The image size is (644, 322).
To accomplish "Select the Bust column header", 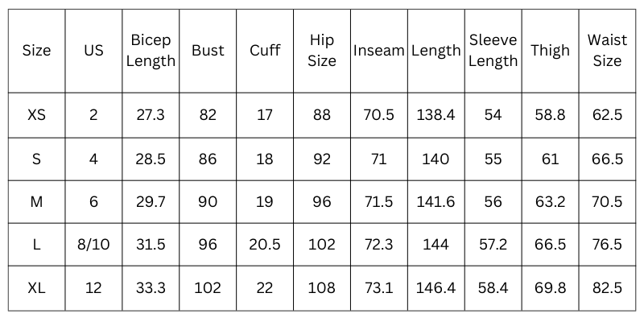I will click(x=208, y=51).
